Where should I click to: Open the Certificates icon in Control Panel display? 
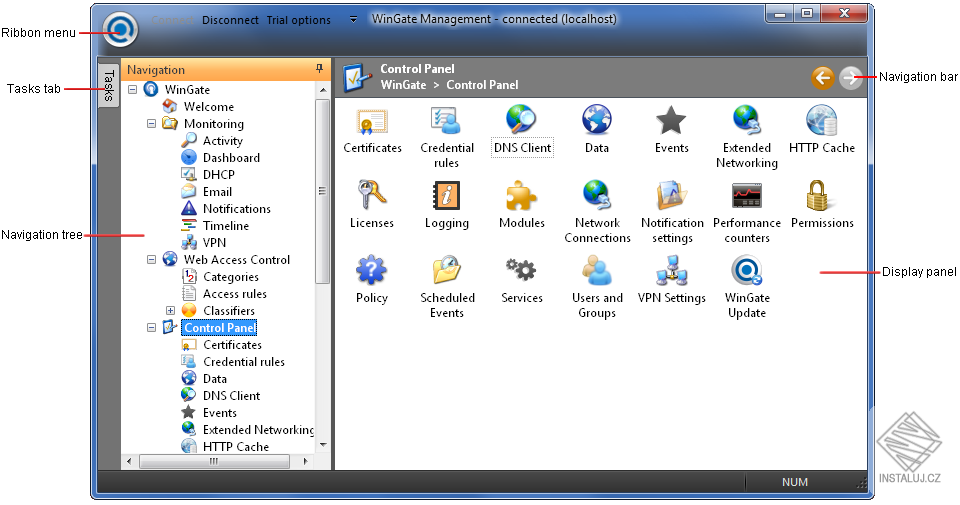(372, 121)
